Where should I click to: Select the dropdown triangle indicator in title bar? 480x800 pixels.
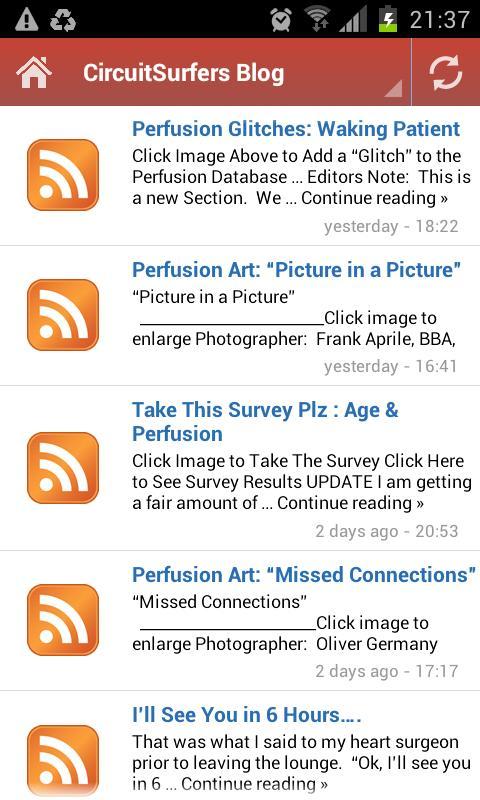[x=393, y=88]
